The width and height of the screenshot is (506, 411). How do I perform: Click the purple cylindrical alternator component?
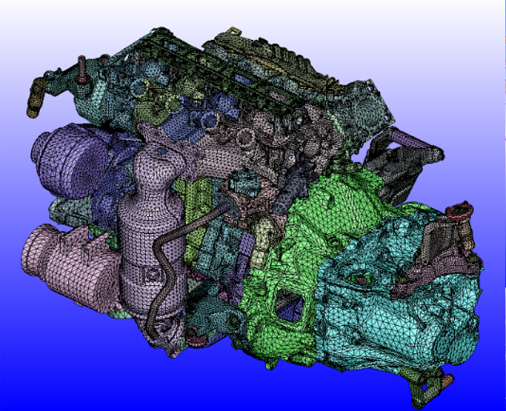coord(71,159)
